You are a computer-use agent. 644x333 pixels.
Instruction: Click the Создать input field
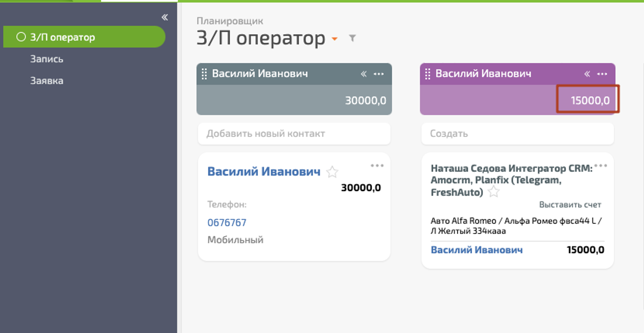[517, 134]
